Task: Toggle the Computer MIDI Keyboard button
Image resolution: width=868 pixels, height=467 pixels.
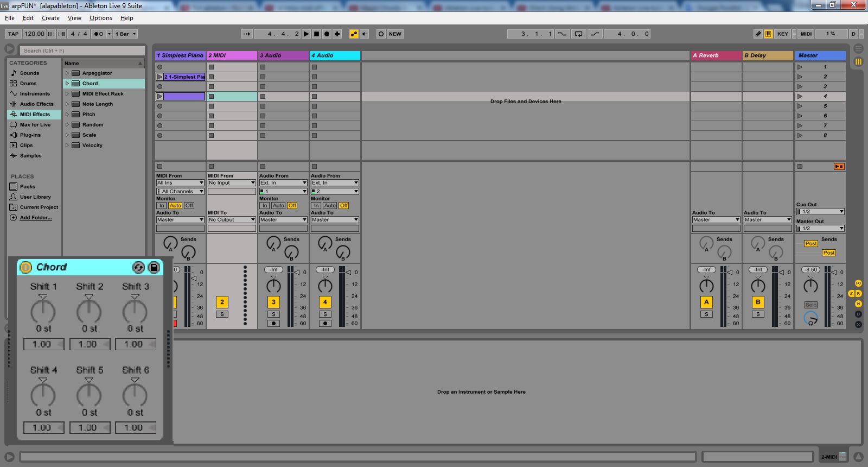Action: [x=768, y=34]
